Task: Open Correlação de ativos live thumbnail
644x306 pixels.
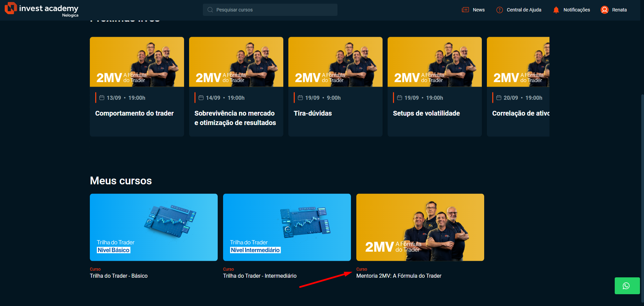Action: 518,62
